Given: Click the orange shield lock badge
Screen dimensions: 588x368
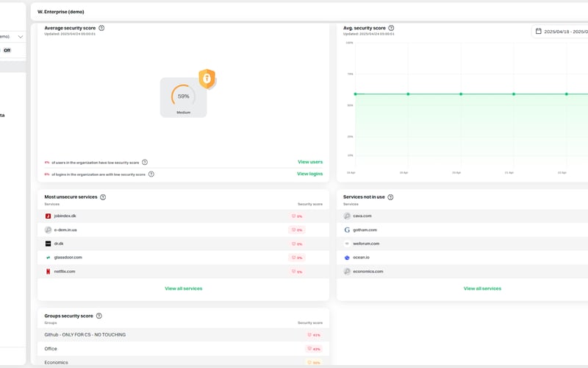Looking at the screenshot, I should (207, 79).
